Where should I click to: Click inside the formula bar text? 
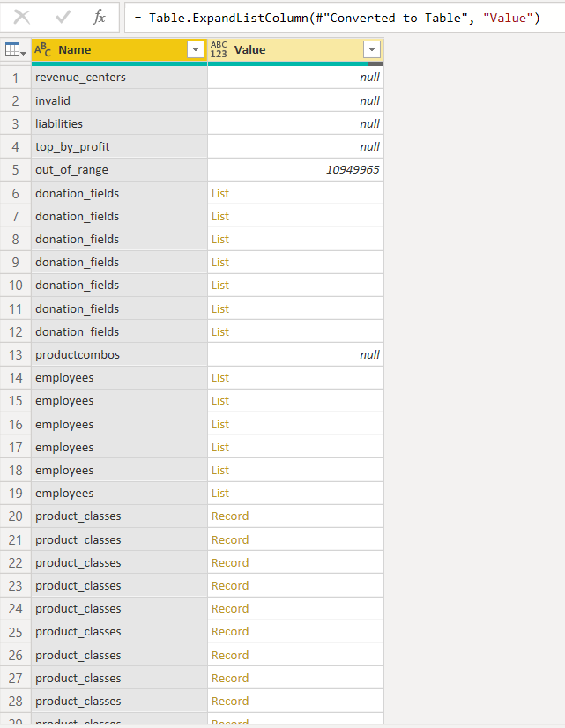tap(337, 18)
